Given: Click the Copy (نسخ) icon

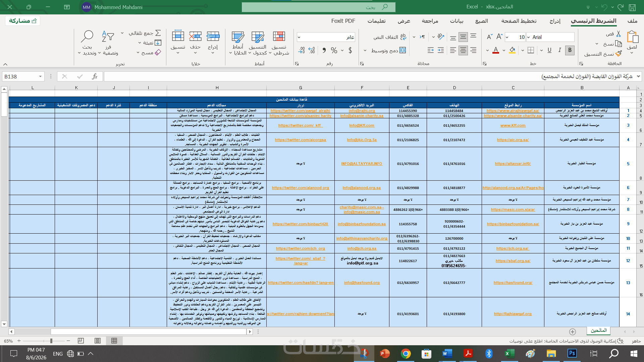Looking at the screenshot, I should (x=619, y=44).
